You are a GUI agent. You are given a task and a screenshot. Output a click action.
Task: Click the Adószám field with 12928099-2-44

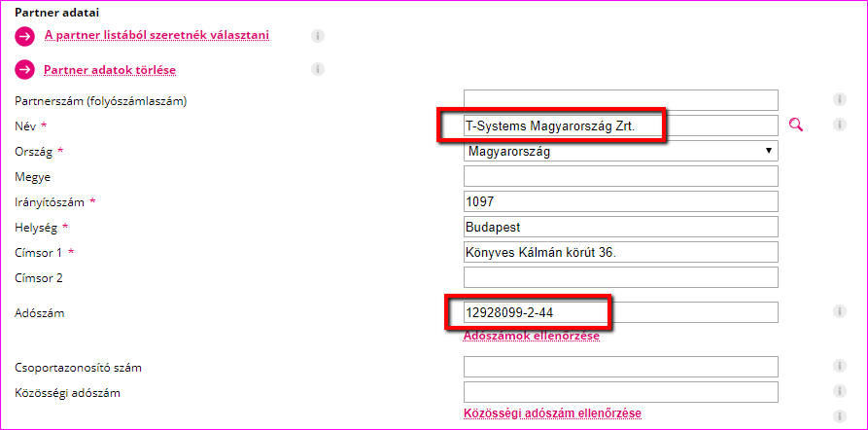tap(620, 312)
